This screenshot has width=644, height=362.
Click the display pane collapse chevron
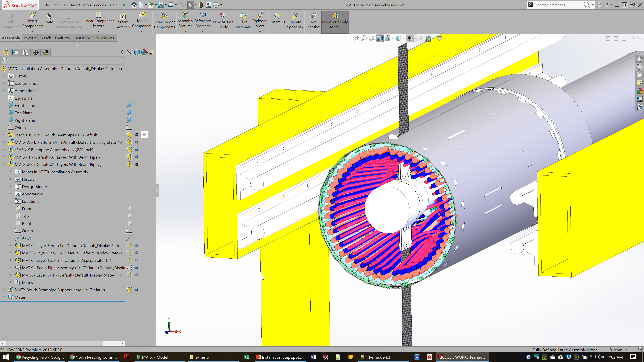[x=122, y=52]
